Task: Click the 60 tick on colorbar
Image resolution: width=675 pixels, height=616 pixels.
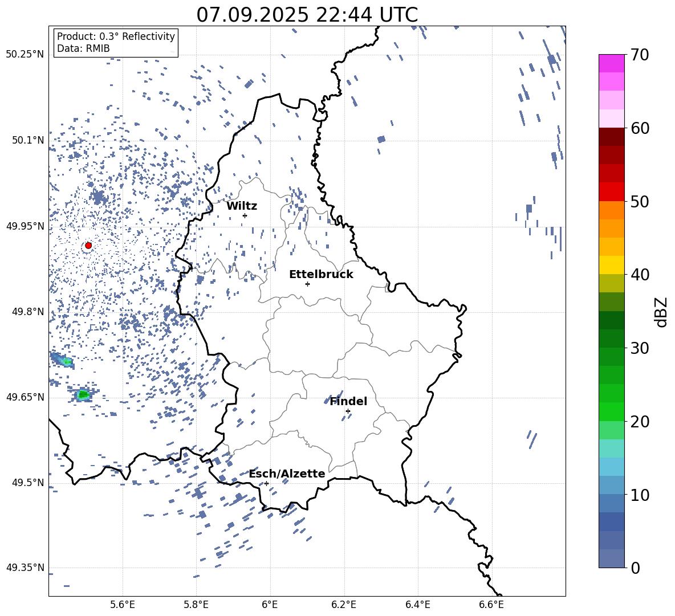Action: click(x=640, y=128)
